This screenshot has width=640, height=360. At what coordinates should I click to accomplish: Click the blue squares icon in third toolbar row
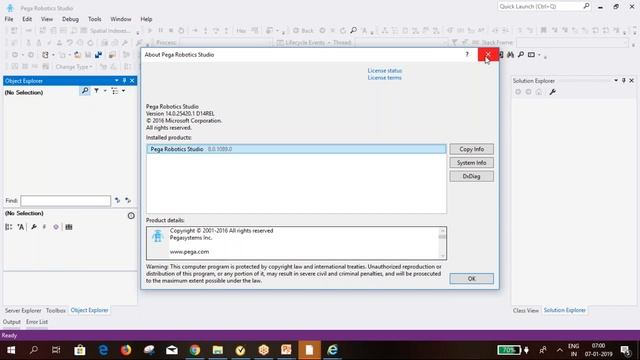[98, 55]
